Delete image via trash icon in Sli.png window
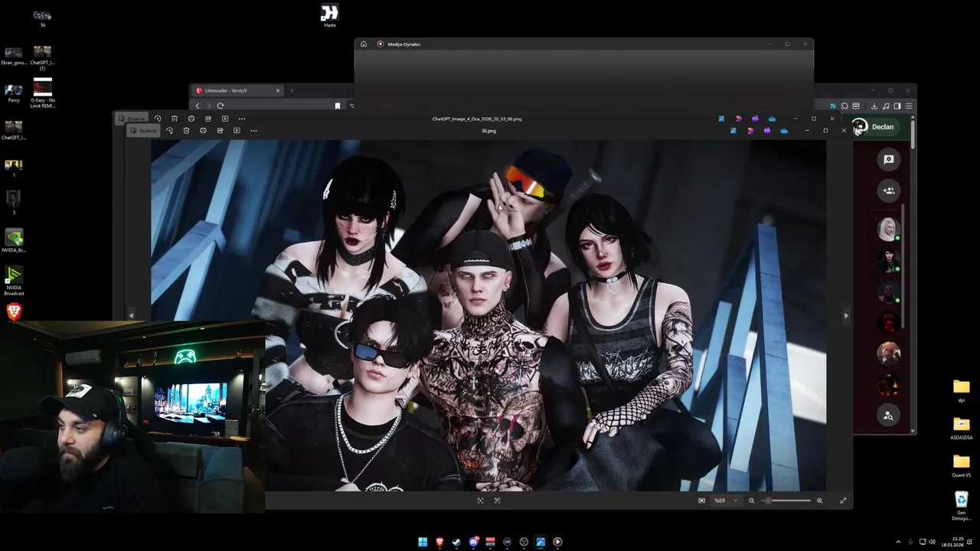Image resolution: width=980 pixels, height=551 pixels. pos(186,131)
